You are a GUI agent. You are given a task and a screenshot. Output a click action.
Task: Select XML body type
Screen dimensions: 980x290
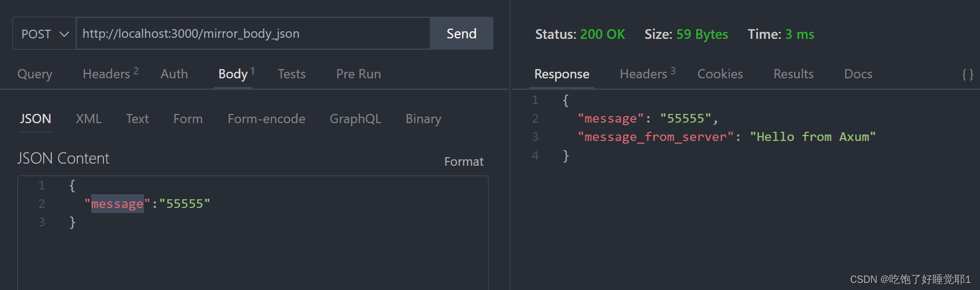[x=89, y=119]
